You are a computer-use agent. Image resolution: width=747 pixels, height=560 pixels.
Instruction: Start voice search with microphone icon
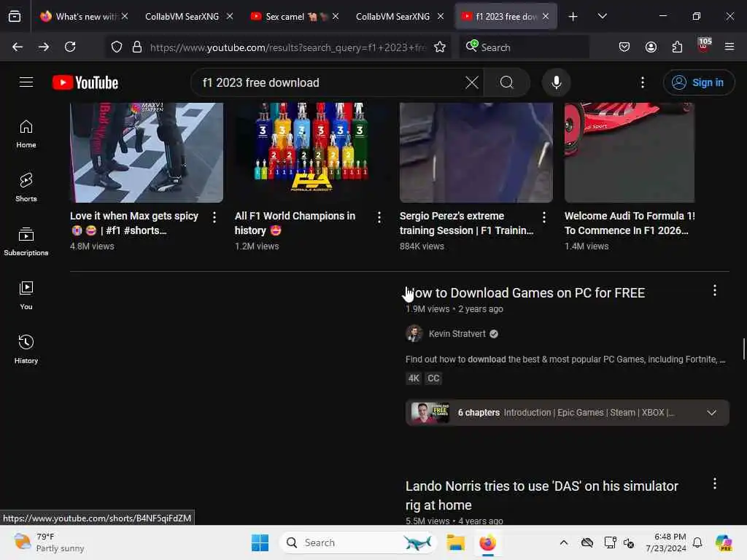[x=556, y=82]
